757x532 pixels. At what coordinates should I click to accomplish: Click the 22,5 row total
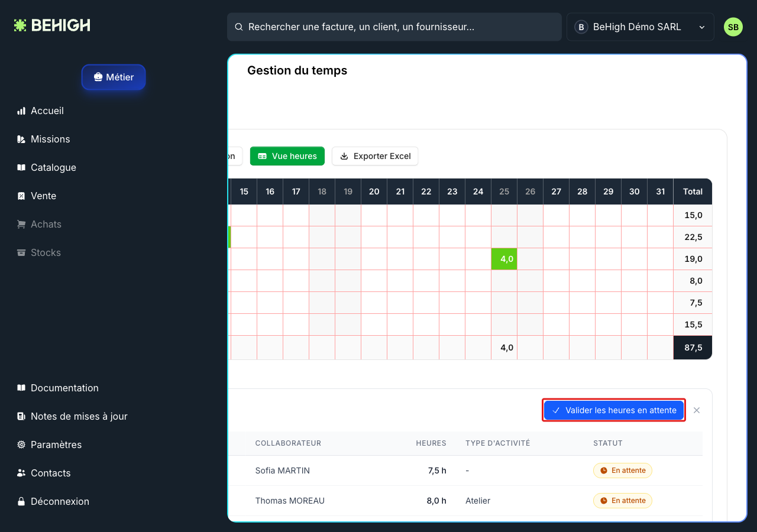click(693, 237)
